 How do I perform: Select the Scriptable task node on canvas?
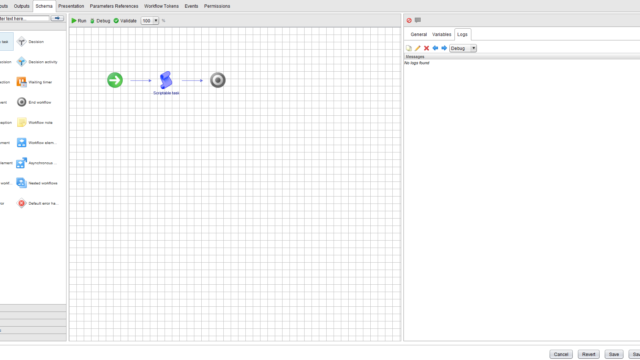[x=166, y=80]
